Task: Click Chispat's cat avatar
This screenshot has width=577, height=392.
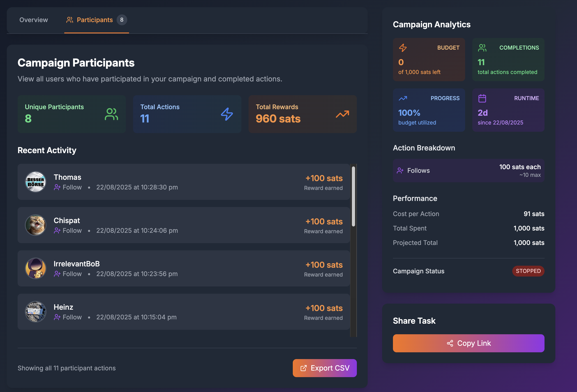Action: tap(35, 225)
